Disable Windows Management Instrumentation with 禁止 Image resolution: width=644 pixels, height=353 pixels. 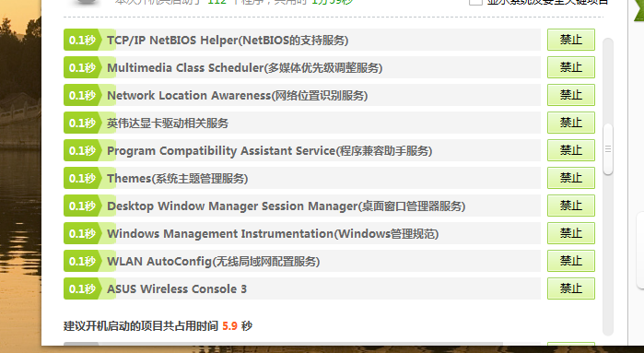click(571, 233)
